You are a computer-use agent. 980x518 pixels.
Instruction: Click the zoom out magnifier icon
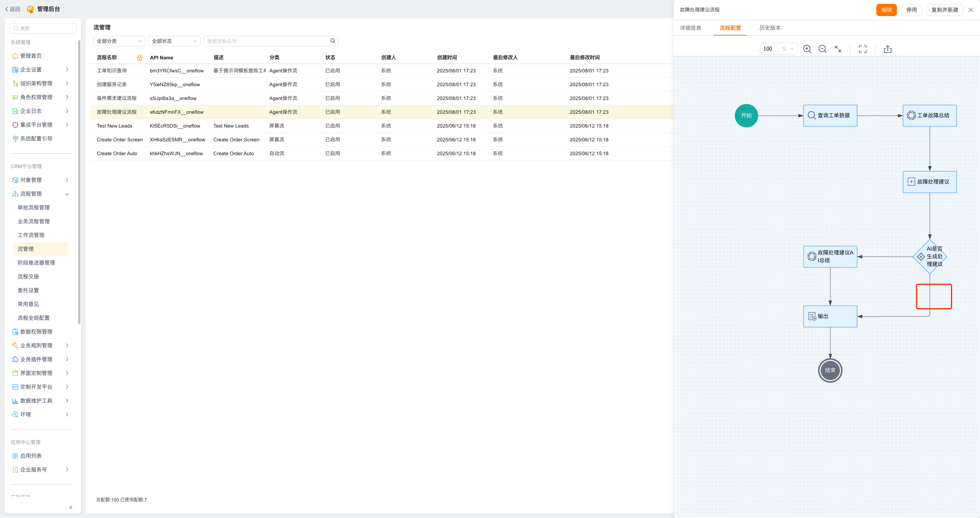tap(822, 49)
